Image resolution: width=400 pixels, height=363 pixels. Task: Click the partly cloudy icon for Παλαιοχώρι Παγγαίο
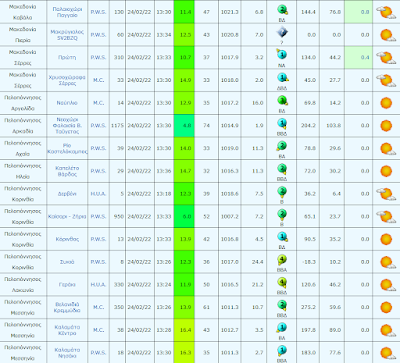coord(386,12)
